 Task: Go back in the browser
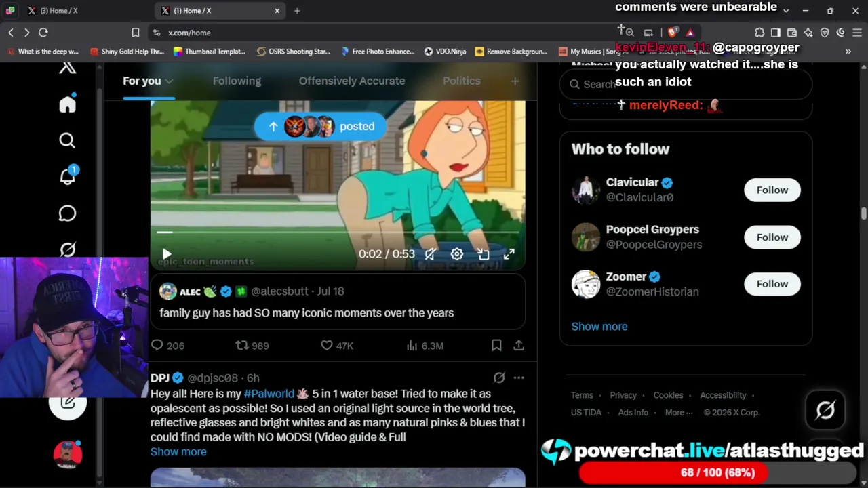11,33
